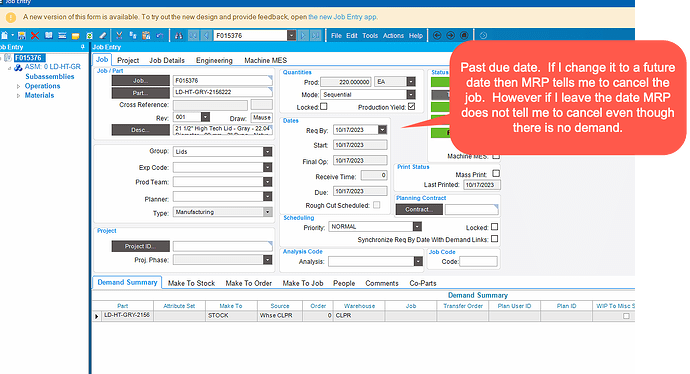Click the yellow memo note icon
The height and width of the screenshot is (374, 690).
pyautogui.click(x=76, y=36)
